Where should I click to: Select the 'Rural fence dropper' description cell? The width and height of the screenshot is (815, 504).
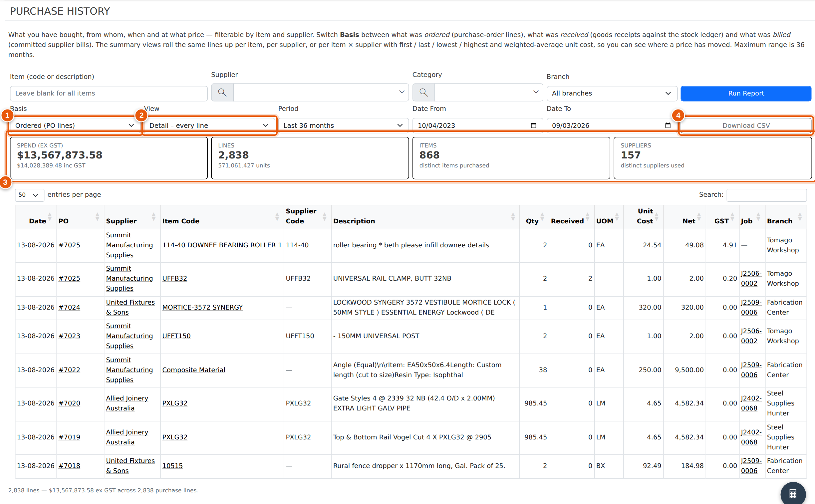click(x=425, y=466)
